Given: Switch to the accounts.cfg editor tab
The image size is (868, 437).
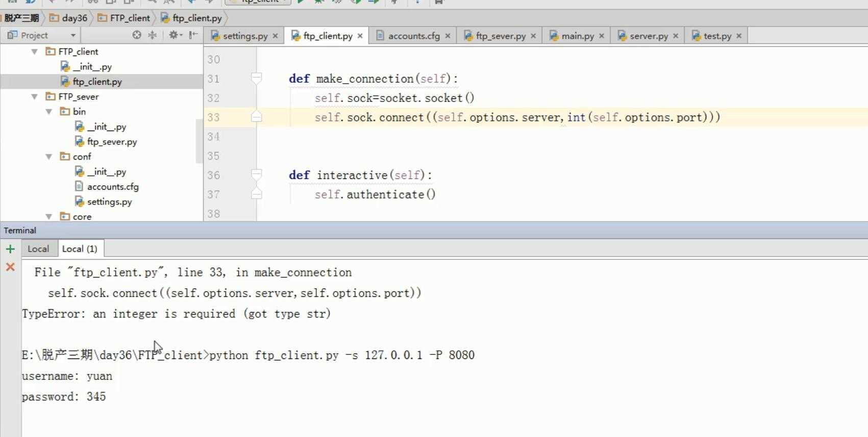Looking at the screenshot, I should tap(413, 36).
